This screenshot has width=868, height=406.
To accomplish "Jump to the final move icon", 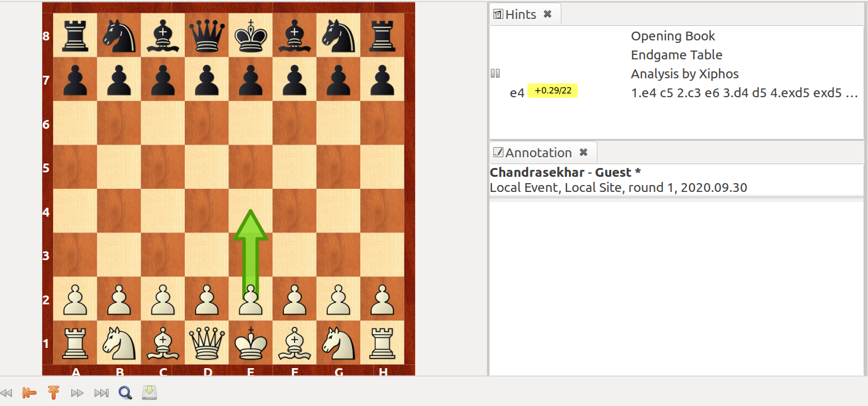I will tap(101, 393).
